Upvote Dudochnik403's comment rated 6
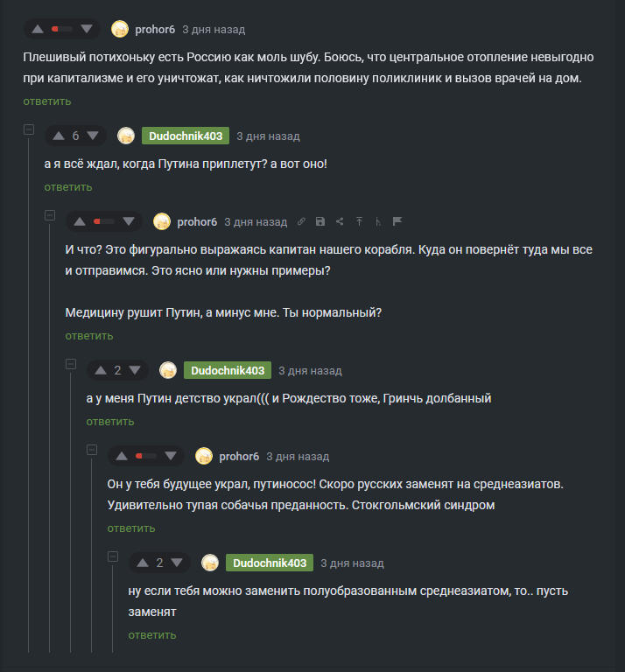 click(58, 136)
